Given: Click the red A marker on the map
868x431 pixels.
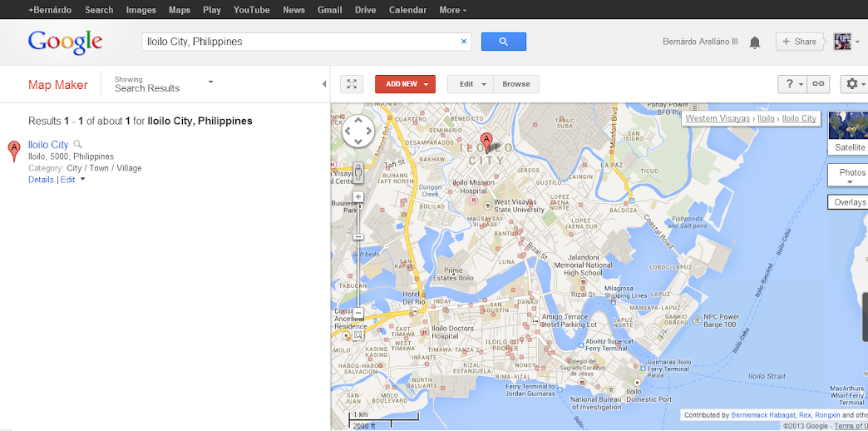Looking at the screenshot, I should click(x=486, y=143).
